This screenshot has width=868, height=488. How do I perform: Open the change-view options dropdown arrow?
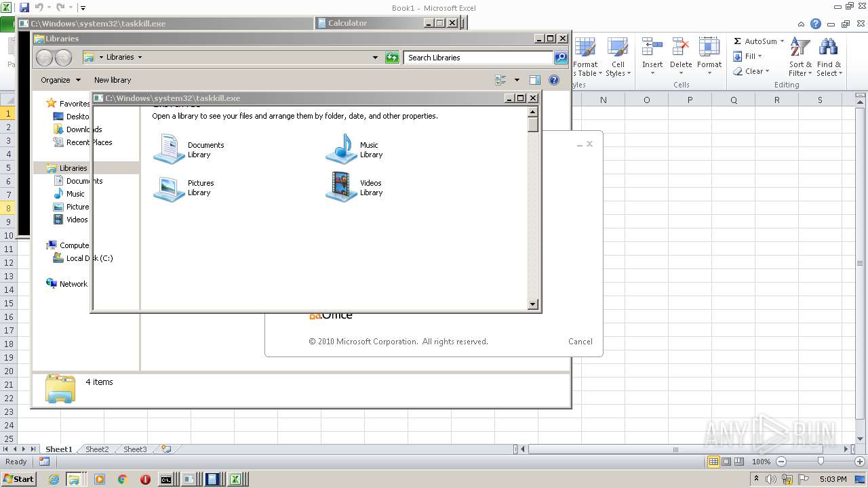[517, 80]
